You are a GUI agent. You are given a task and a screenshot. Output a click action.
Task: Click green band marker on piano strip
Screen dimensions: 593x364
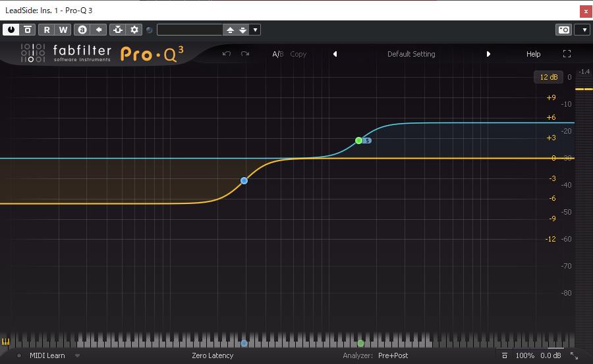[x=360, y=343]
